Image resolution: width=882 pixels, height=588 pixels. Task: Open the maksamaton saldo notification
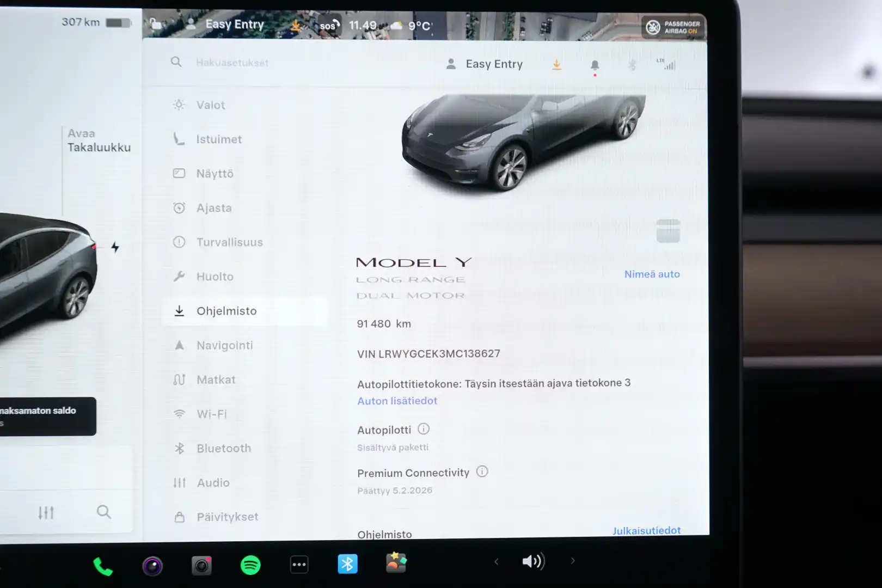pos(48,416)
